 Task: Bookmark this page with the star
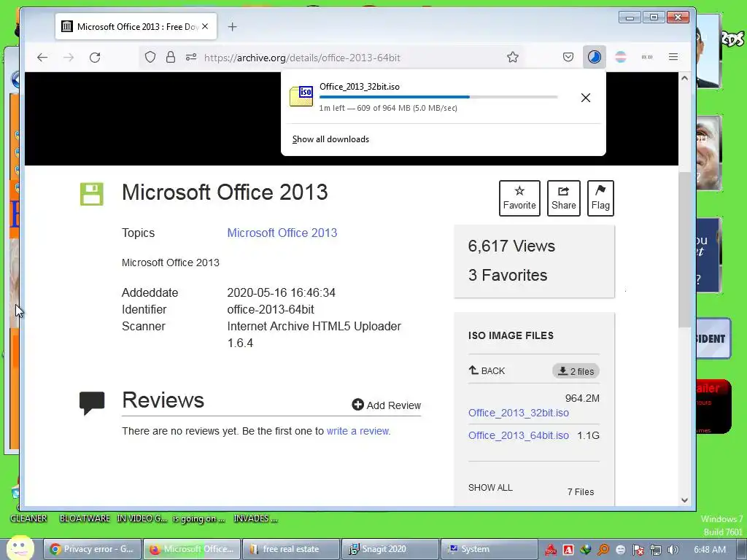click(513, 58)
